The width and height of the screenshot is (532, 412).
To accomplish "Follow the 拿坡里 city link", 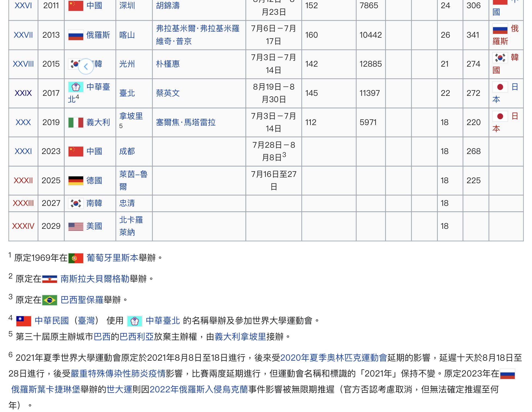I will coord(131,116).
